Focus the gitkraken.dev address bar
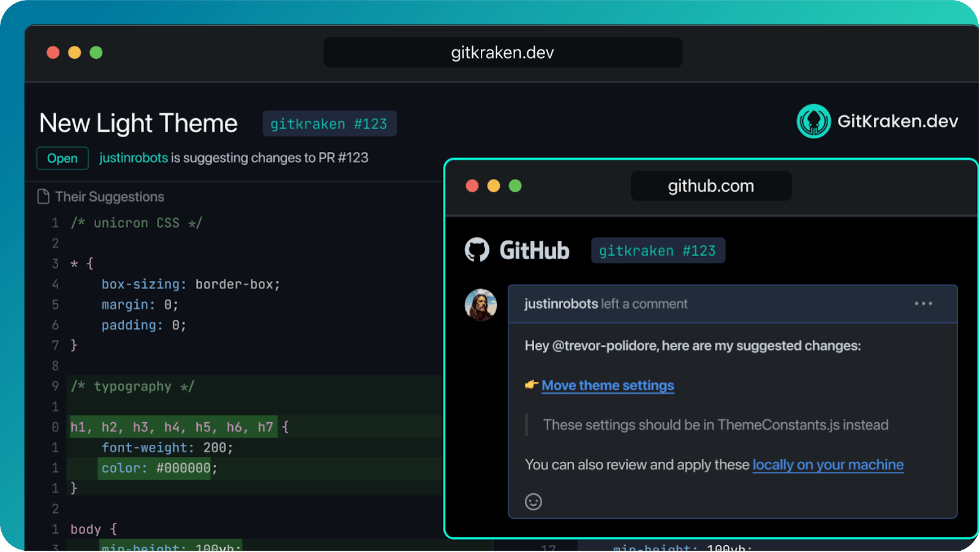 pyautogui.click(x=503, y=53)
